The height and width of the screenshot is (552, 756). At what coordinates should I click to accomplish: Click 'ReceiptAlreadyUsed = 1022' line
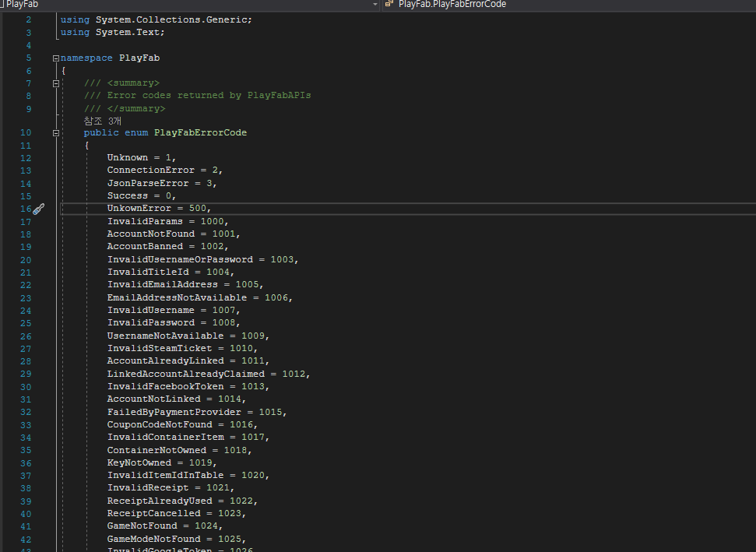tap(182, 501)
